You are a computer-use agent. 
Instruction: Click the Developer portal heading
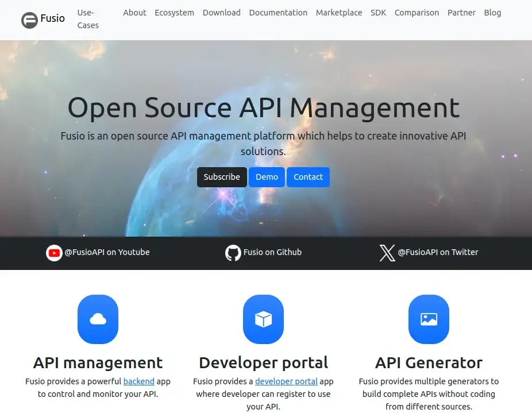(264, 363)
